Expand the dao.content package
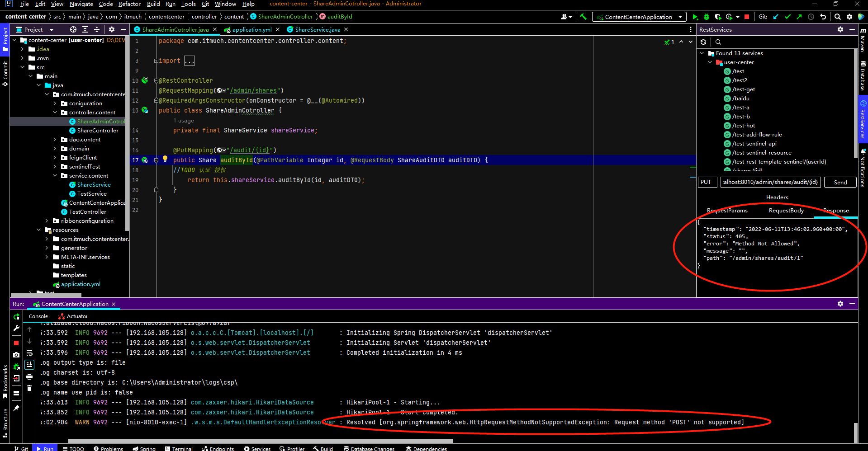This screenshot has height=451, width=868. (55, 140)
